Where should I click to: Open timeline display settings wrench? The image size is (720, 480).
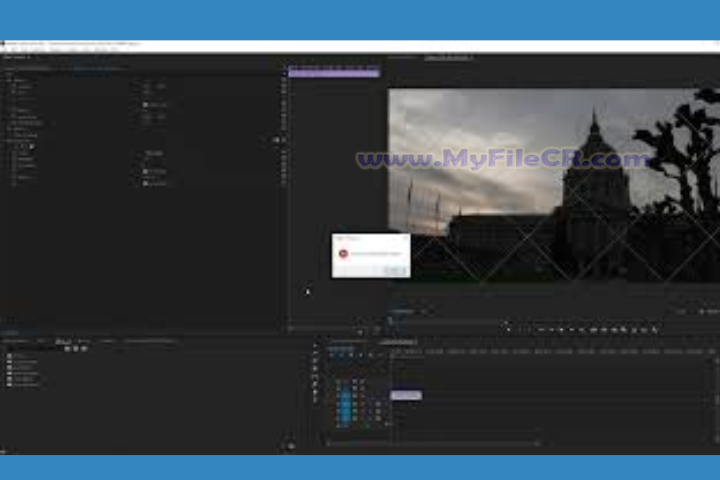(x=370, y=355)
